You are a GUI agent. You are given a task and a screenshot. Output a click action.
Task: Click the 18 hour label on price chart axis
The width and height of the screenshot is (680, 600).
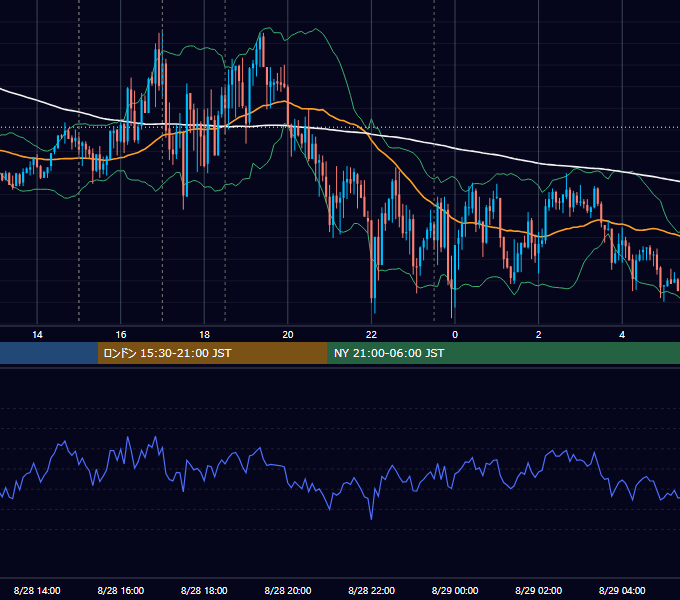tap(204, 334)
